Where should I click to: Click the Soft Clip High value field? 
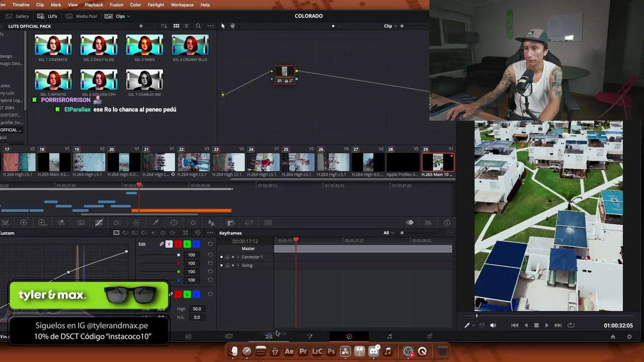197,309
